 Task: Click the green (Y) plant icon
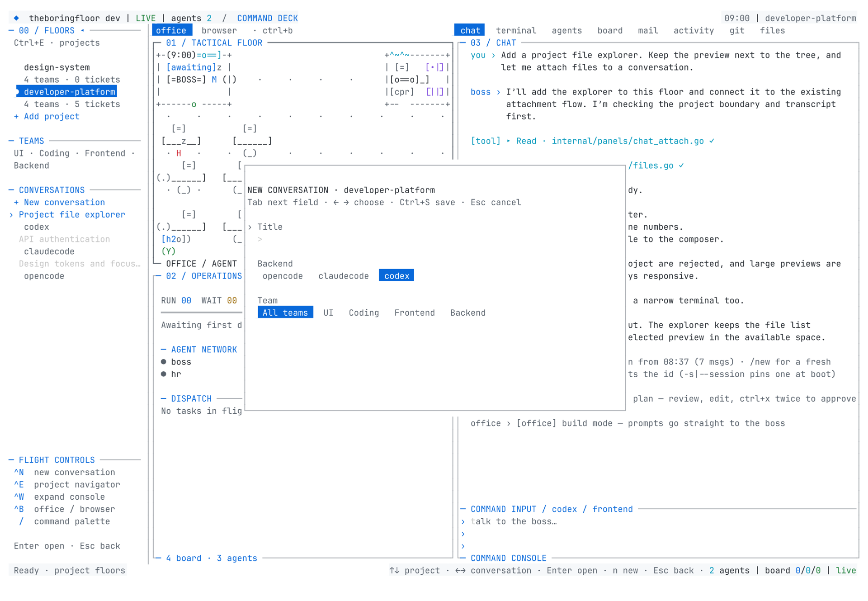click(168, 251)
